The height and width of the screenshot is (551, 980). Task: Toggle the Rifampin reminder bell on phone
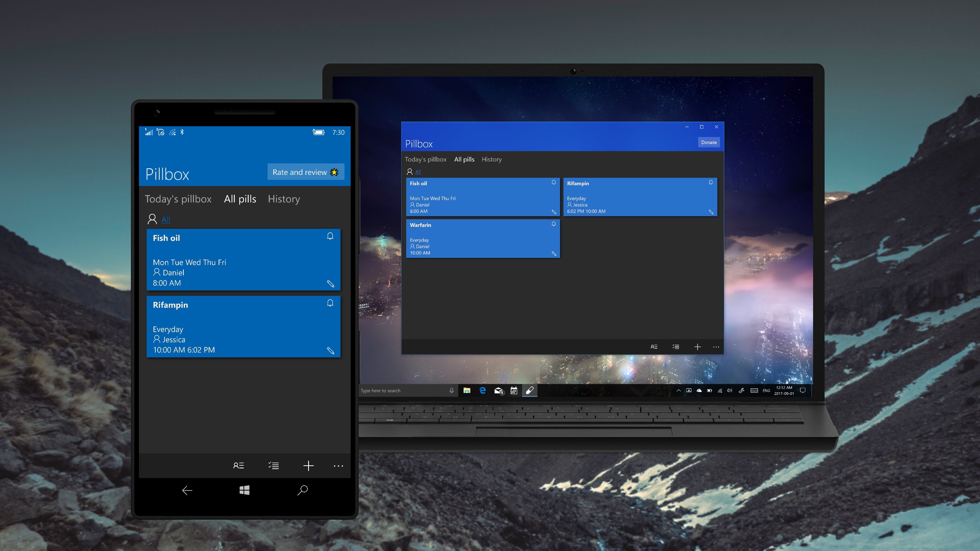pyautogui.click(x=330, y=303)
